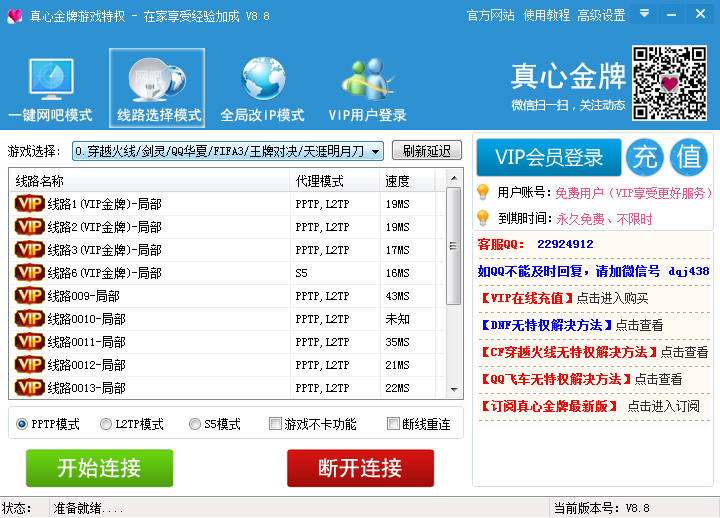Image resolution: width=720 pixels, height=518 pixels.
Task: Select row 线路0012-局部
Action: [x=228, y=365]
